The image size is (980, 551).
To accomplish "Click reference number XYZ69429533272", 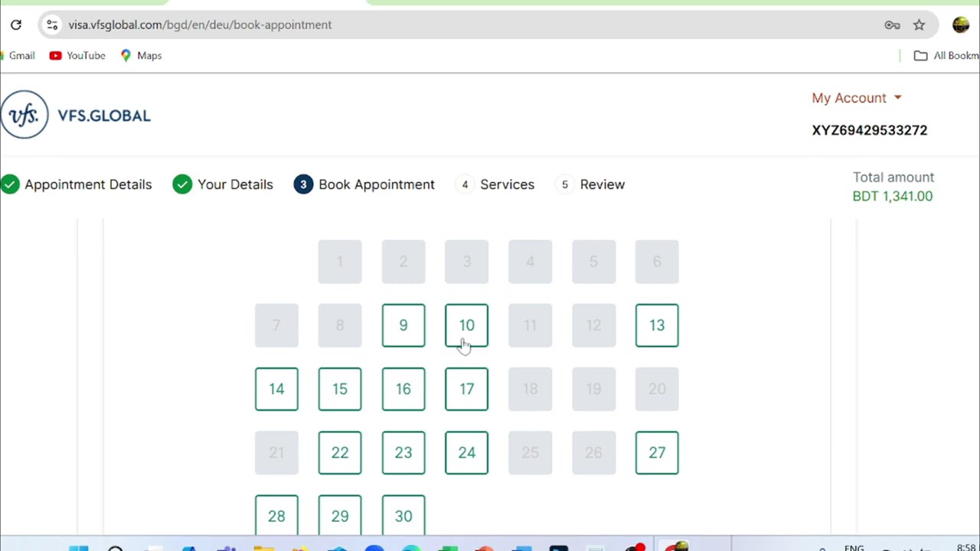I will [x=870, y=130].
